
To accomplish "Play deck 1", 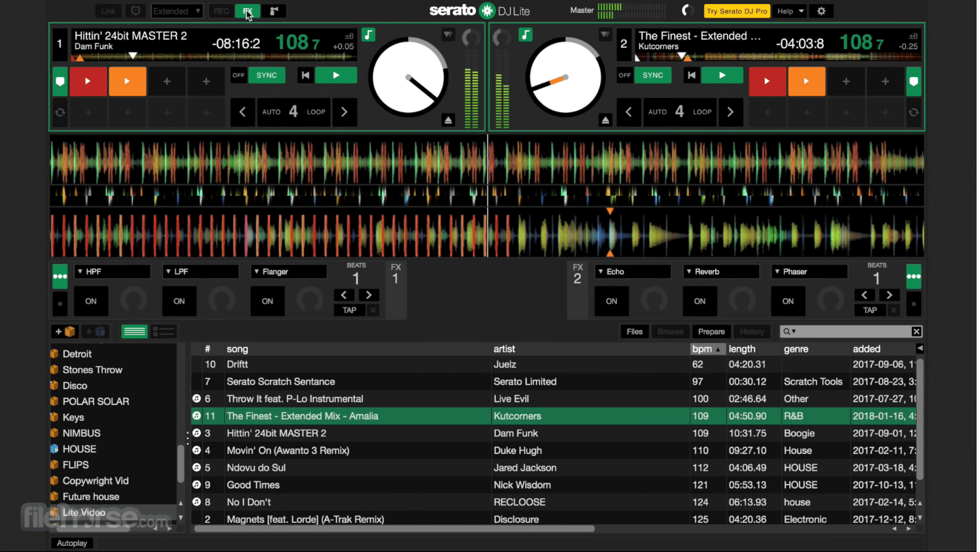I will tap(336, 76).
